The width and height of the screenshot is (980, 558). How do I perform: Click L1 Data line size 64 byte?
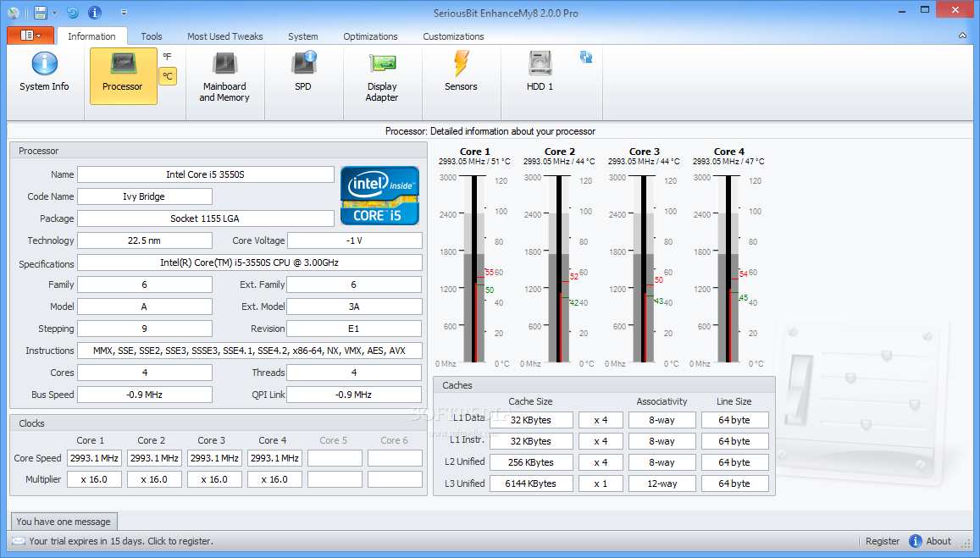pyautogui.click(x=734, y=420)
